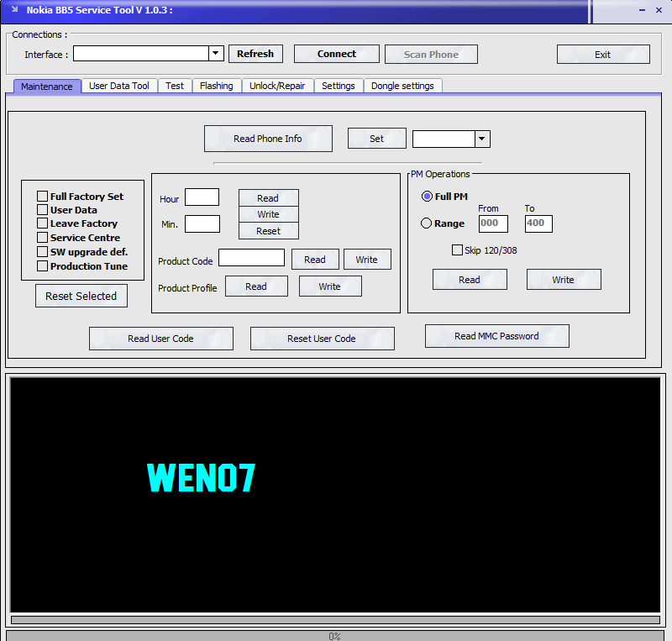Toggle the Skip 120/308 checkbox
This screenshot has height=641, width=672.
point(457,250)
